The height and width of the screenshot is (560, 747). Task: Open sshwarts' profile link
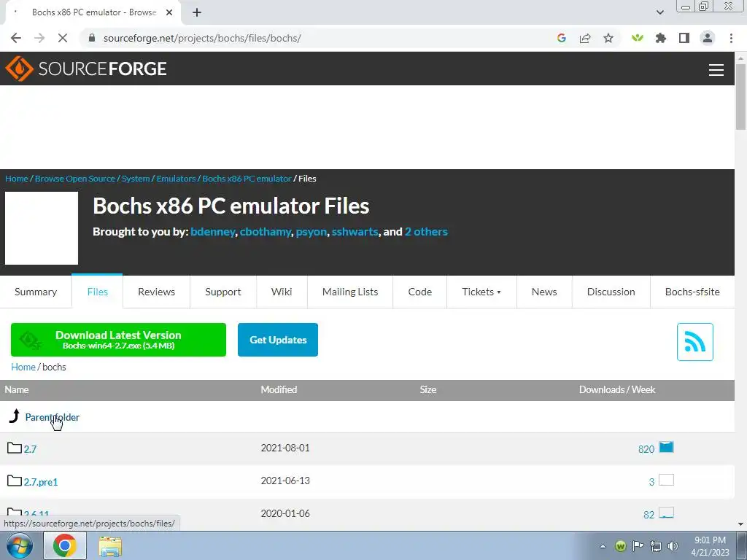pos(355,231)
